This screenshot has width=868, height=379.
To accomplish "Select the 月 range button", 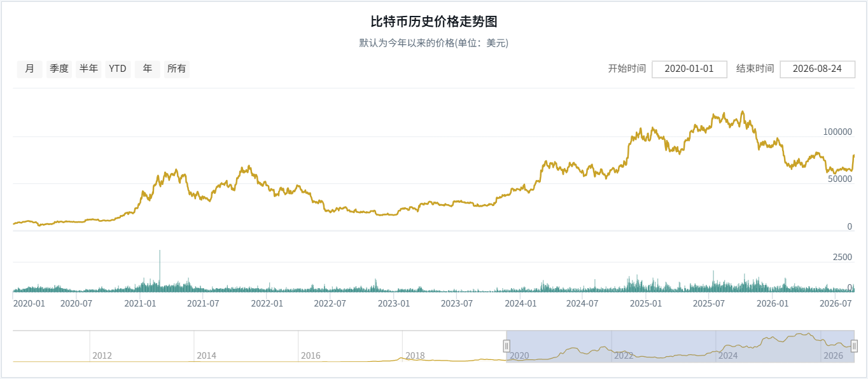I will pyautogui.click(x=29, y=69).
